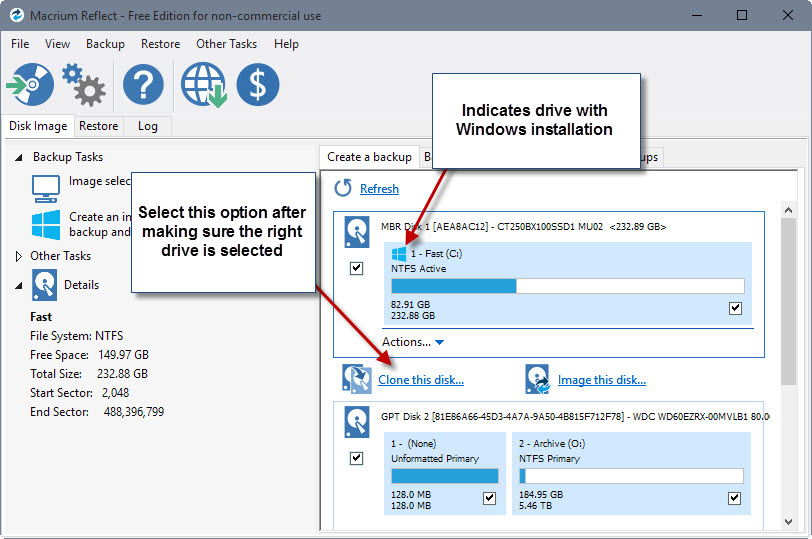Screen dimensions: 812x539
Task: Click the MBR Disk 1 drive icon
Action: (x=357, y=232)
